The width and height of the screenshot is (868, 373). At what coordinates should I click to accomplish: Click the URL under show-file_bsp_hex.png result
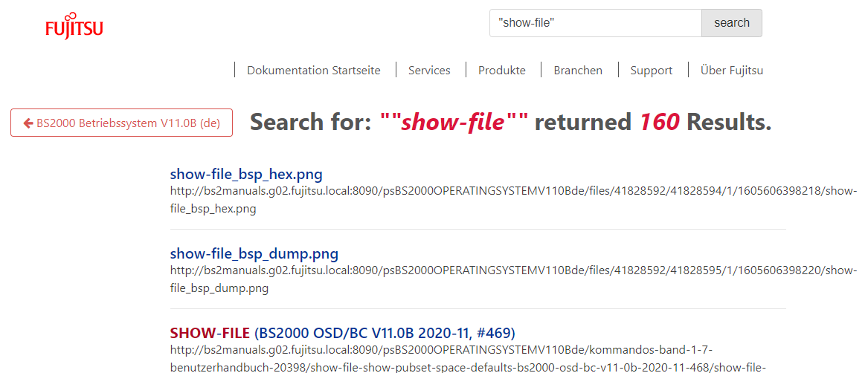click(x=513, y=191)
